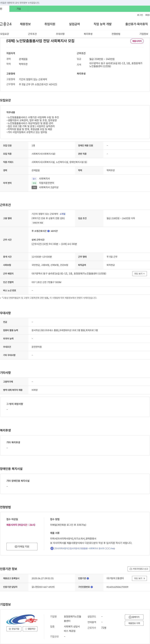Expand 지도 보기 for 근무 예정지
The image size is (150, 644).
tap(140, 274)
